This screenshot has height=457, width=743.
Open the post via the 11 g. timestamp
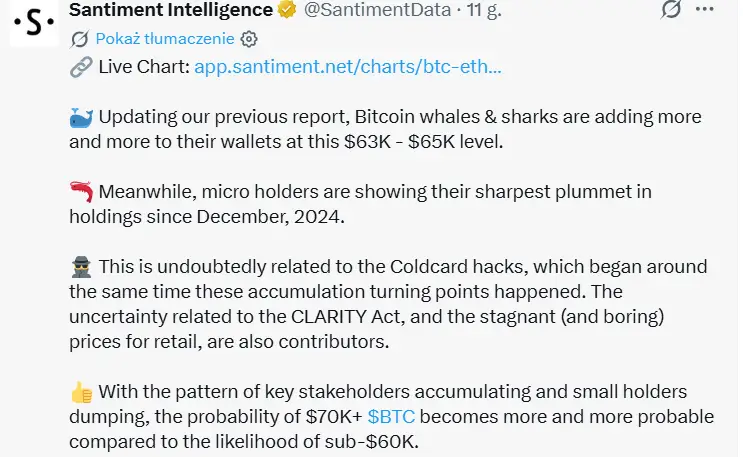click(x=484, y=9)
